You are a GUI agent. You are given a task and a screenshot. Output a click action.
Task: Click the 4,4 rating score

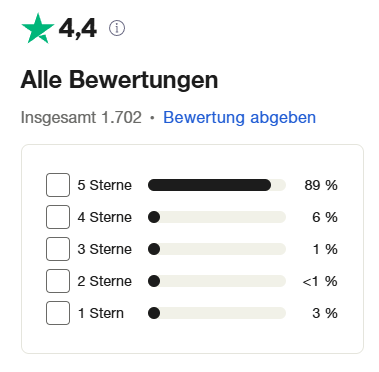coord(78,28)
